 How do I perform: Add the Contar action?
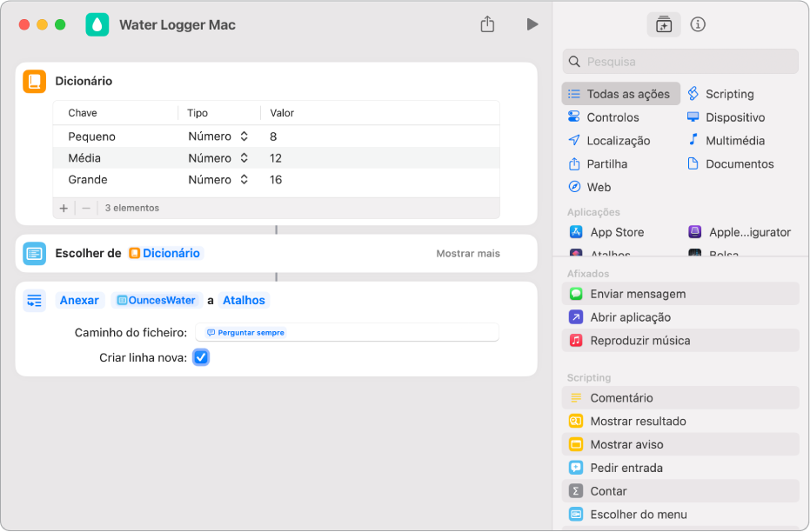tap(680, 491)
